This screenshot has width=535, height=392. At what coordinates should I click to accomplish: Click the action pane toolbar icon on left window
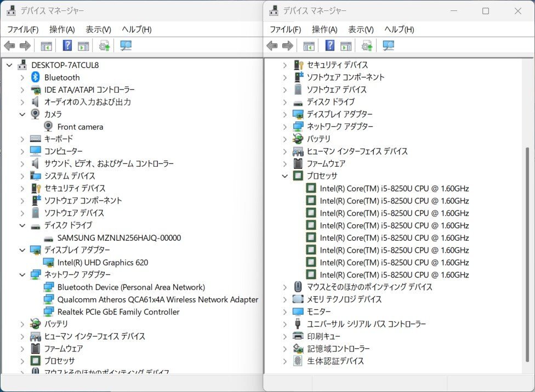click(x=83, y=46)
